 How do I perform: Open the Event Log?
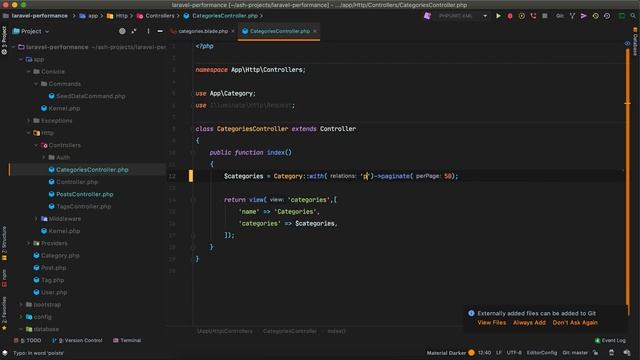(610, 340)
